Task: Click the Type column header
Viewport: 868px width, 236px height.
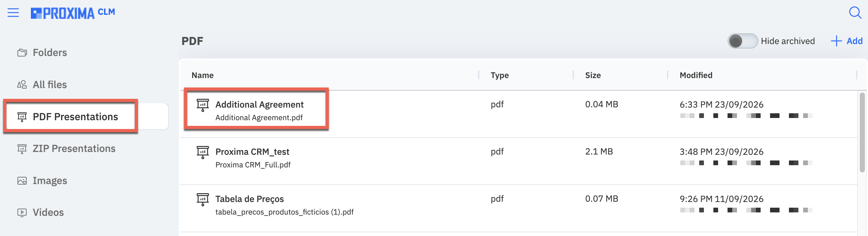Action: [500, 75]
